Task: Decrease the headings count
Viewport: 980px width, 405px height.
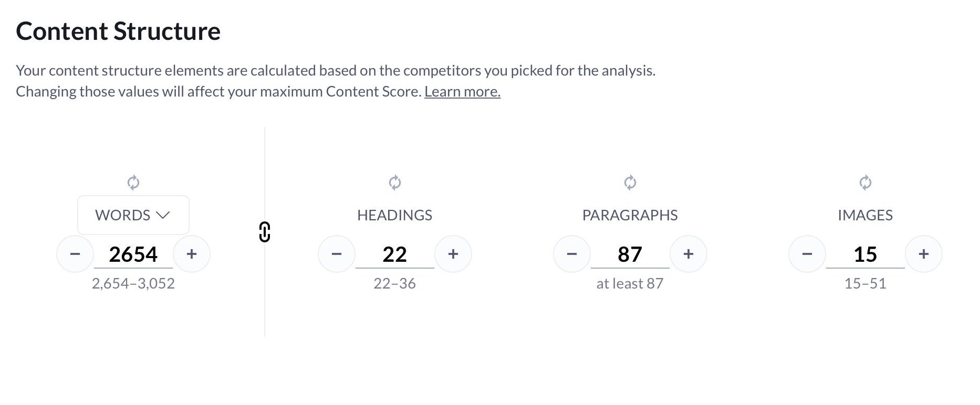Action: click(337, 254)
